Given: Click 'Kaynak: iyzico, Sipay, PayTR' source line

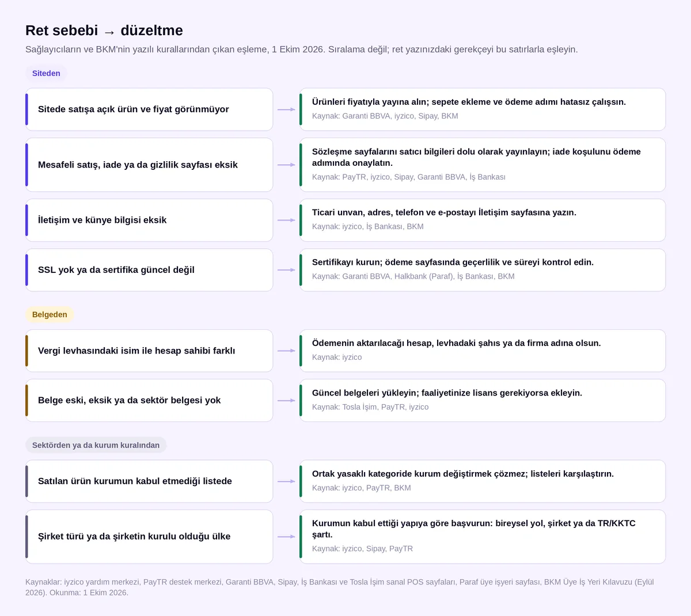Looking at the screenshot, I should tap(362, 549).
